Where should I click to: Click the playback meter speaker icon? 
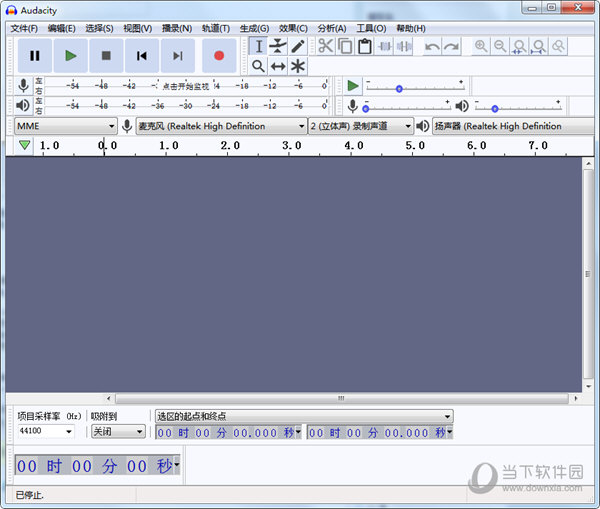click(23, 105)
